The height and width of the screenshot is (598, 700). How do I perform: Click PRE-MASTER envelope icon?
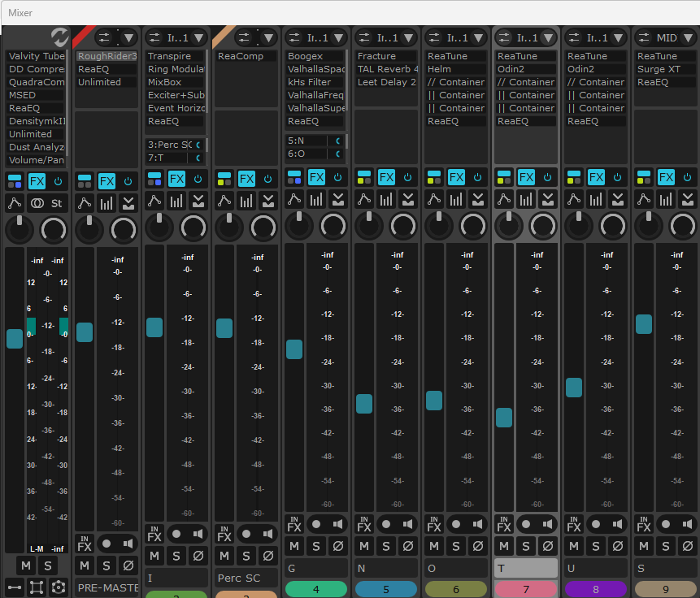[x=85, y=203]
